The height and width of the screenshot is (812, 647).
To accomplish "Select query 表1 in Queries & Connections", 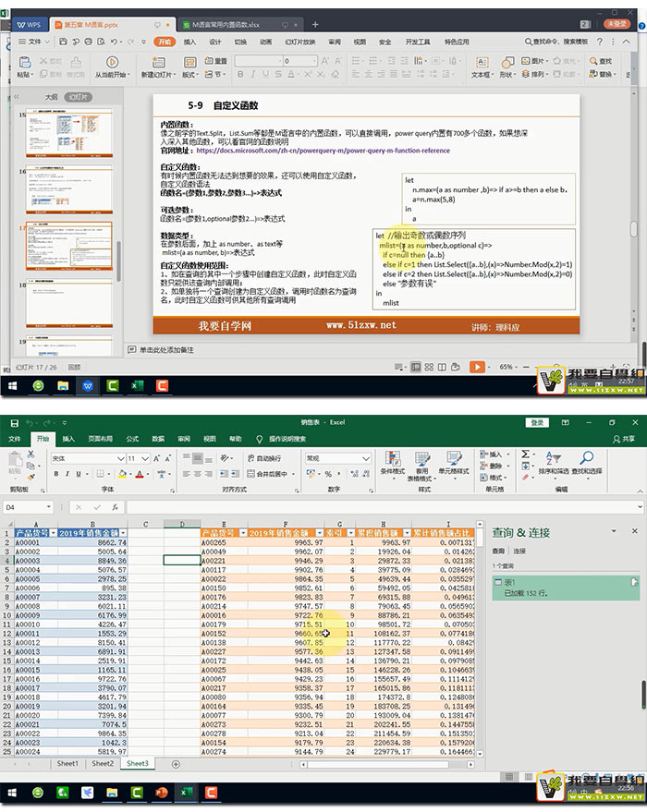I will coord(565,588).
